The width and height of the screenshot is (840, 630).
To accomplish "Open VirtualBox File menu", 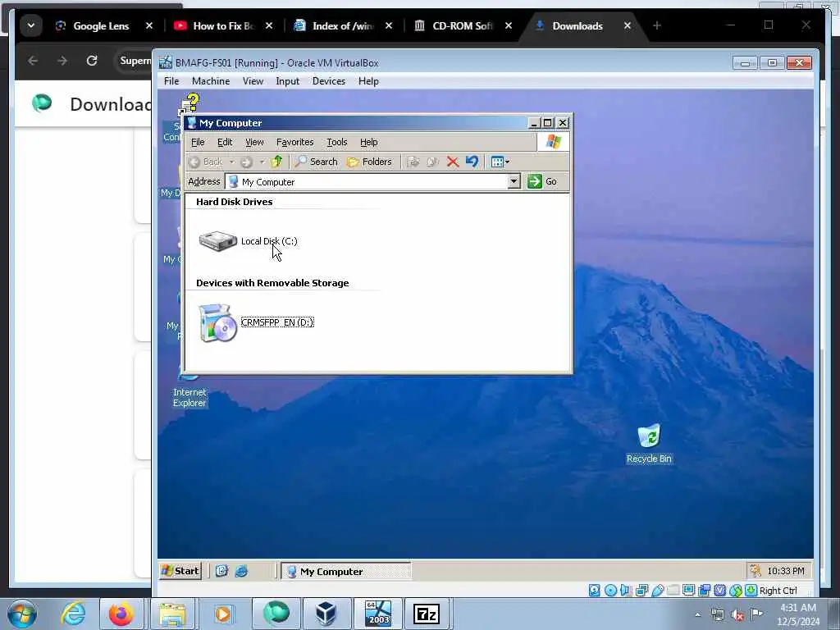I will pos(171,81).
